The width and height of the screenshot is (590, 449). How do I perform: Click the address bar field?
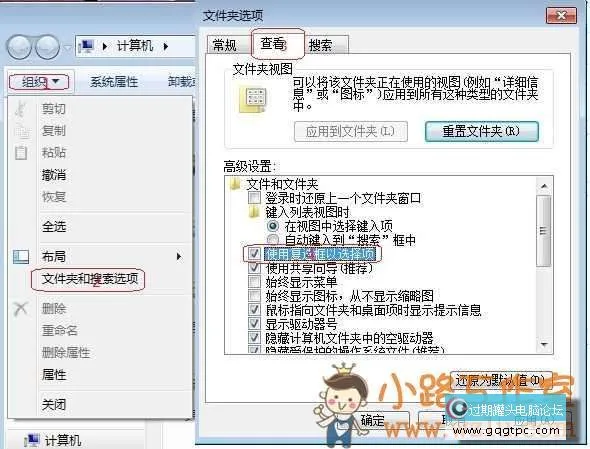pyautogui.click(x=135, y=46)
